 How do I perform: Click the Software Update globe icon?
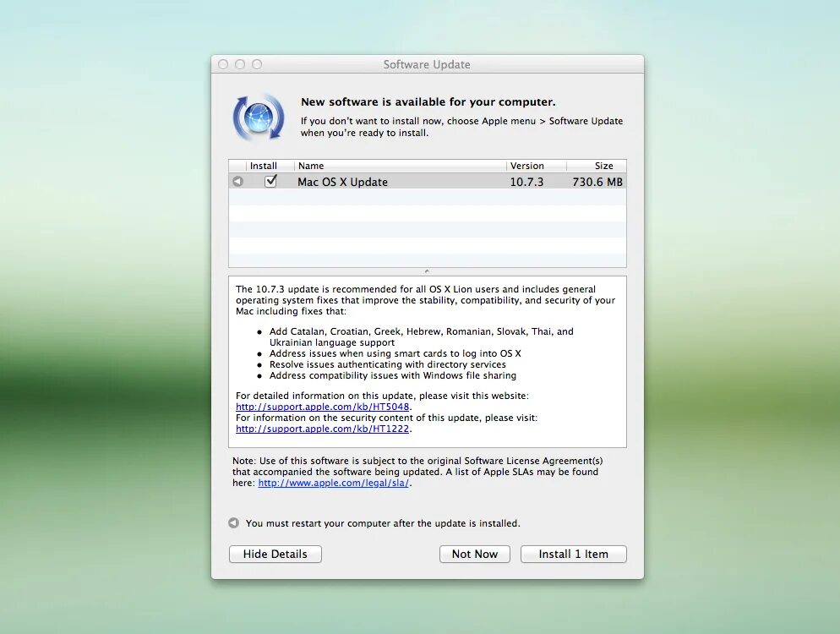click(x=259, y=118)
